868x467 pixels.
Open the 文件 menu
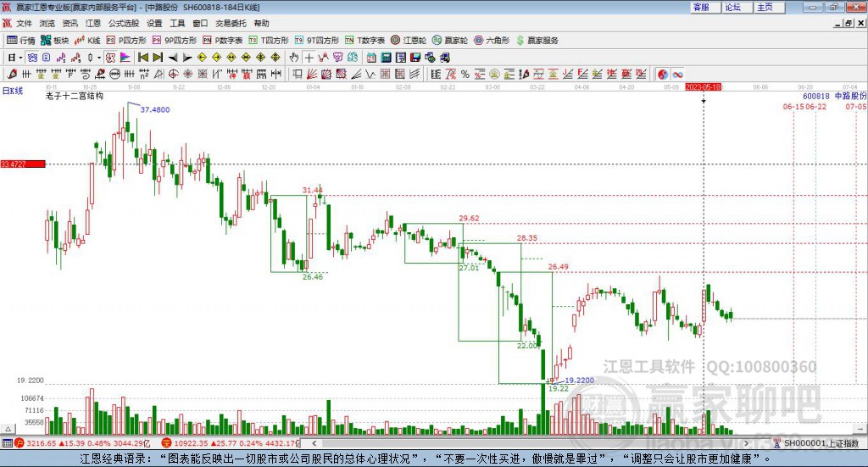point(25,23)
